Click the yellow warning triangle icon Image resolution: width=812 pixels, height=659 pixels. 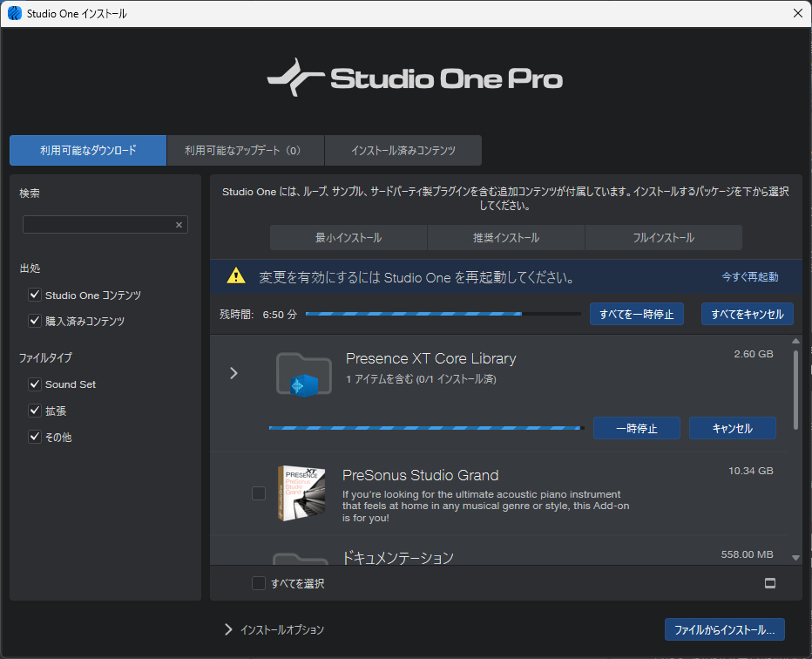coord(236,276)
